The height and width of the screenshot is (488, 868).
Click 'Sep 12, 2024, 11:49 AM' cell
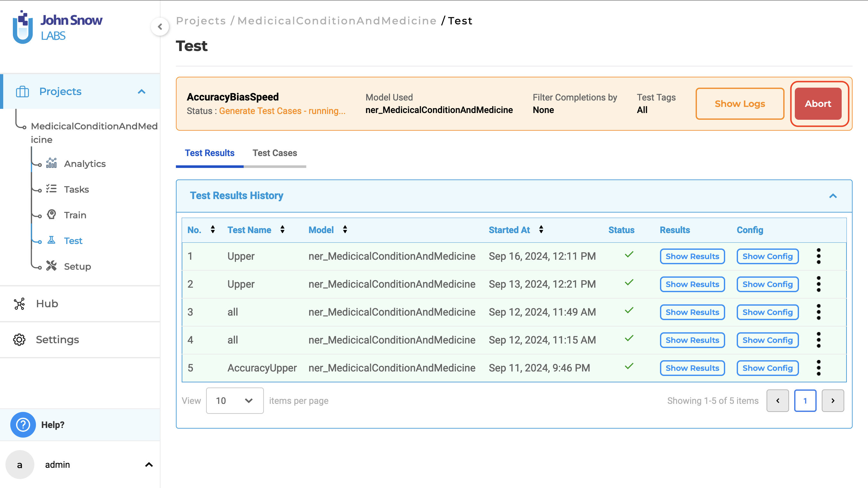click(542, 312)
